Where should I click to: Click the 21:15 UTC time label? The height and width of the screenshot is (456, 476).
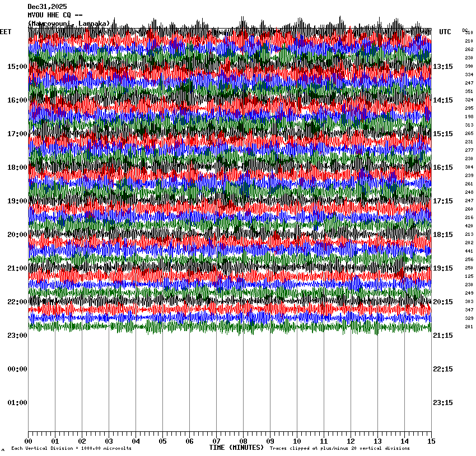tap(443, 336)
